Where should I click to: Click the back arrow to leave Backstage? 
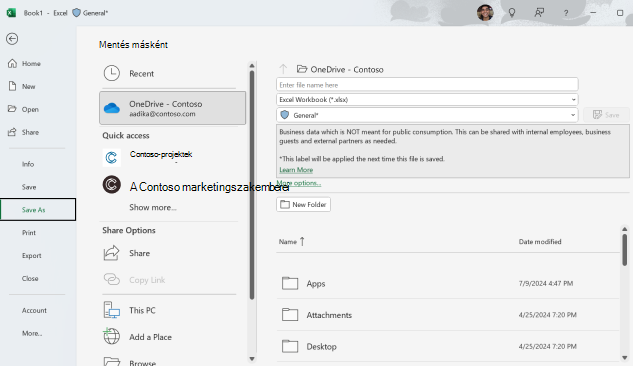point(12,39)
